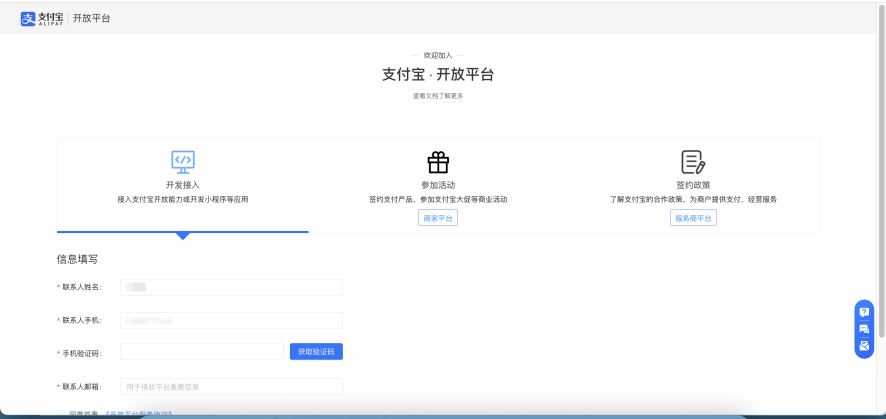The width and height of the screenshot is (886, 419).
Task: Click 欢迎加入 welcome text
Action: click(438, 55)
